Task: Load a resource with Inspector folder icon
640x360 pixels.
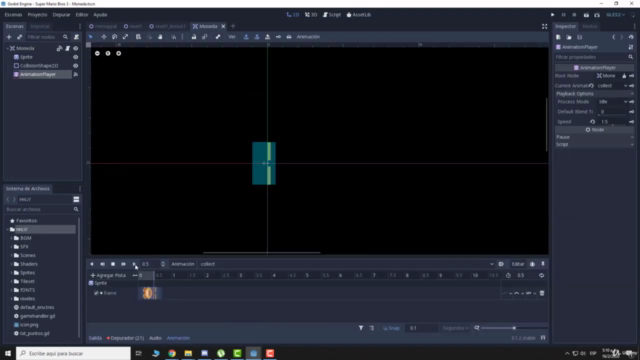Action: coord(569,37)
